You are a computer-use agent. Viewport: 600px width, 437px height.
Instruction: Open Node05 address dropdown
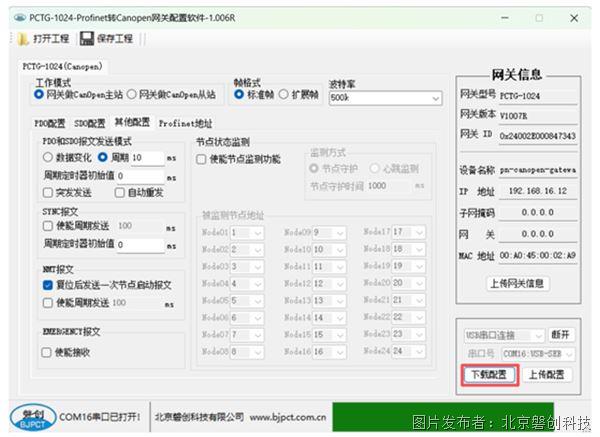247,301
